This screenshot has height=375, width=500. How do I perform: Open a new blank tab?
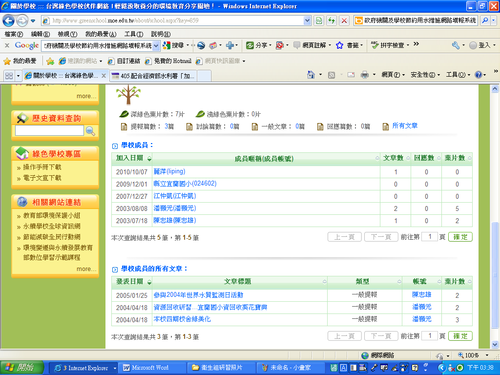[204, 76]
